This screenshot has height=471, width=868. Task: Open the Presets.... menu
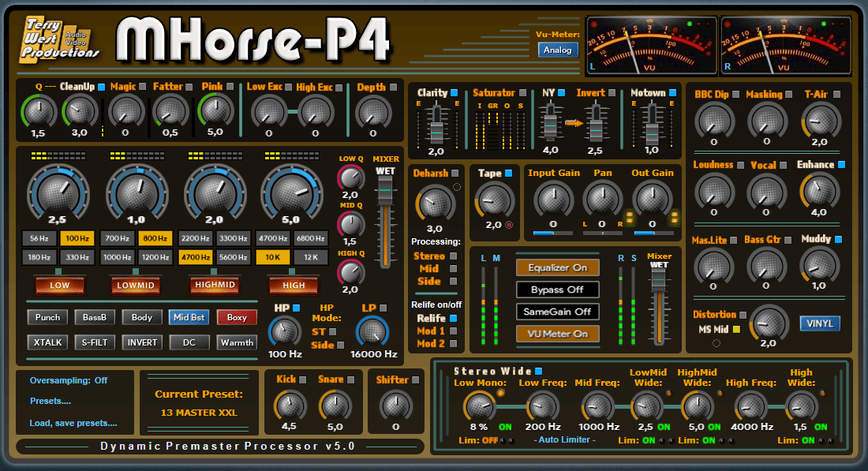(x=51, y=401)
